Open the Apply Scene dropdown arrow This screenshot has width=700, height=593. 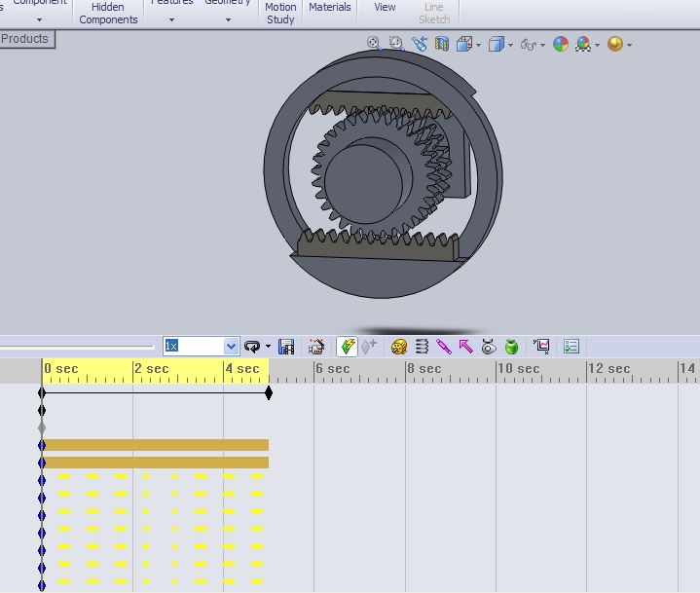coord(598,45)
